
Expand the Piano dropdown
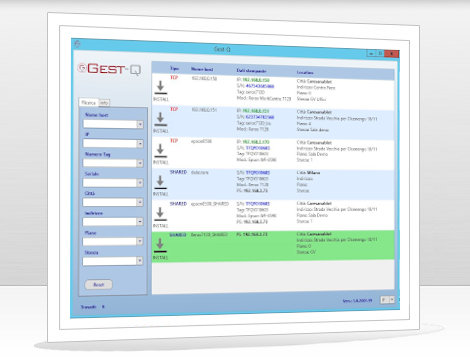tap(140, 241)
